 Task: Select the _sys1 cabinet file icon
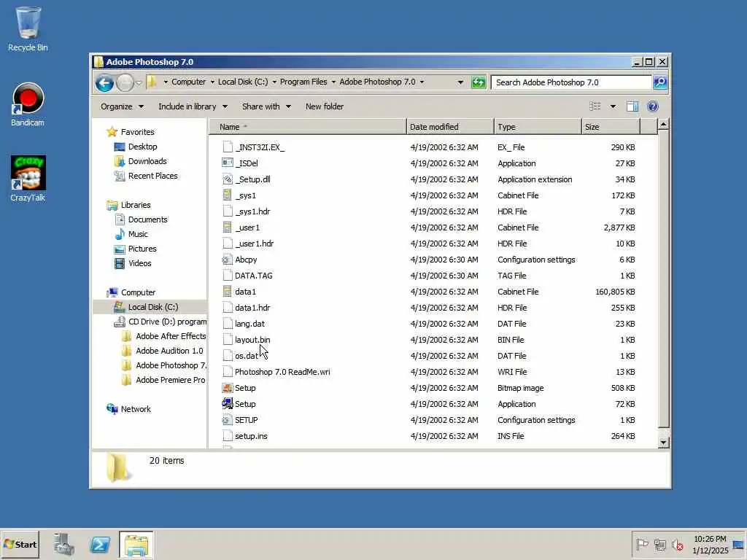pyautogui.click(x=228, y=195)
